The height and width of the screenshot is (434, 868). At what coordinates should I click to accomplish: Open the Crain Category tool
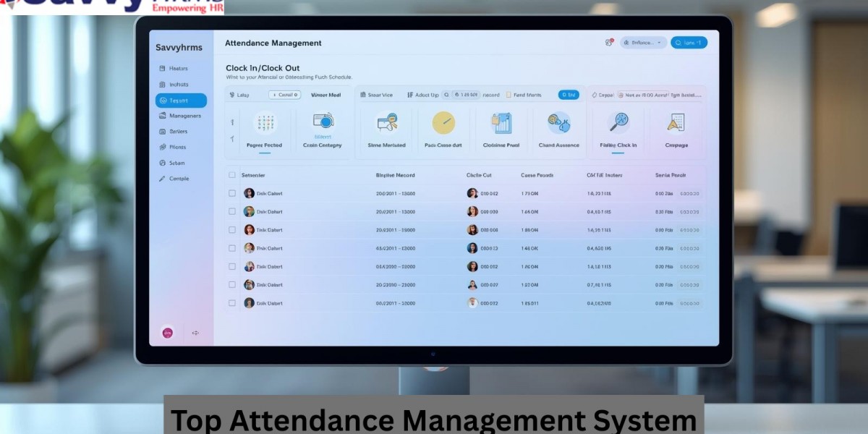tap(323, 121)
